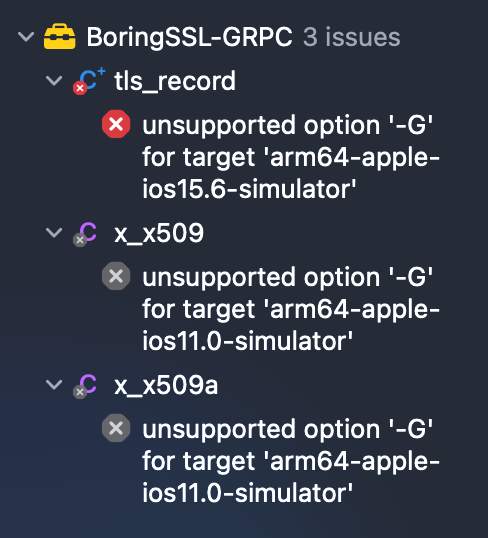The image size is (488, 538).
Task: Click the x_x509a C file icon
Action: (x=85, y=386)
